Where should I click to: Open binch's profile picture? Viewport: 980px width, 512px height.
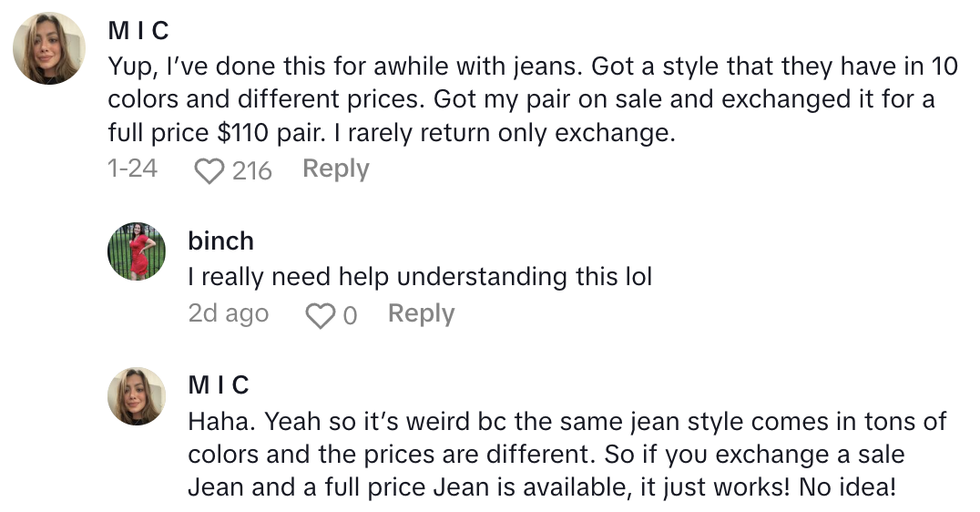pos(137,251)
